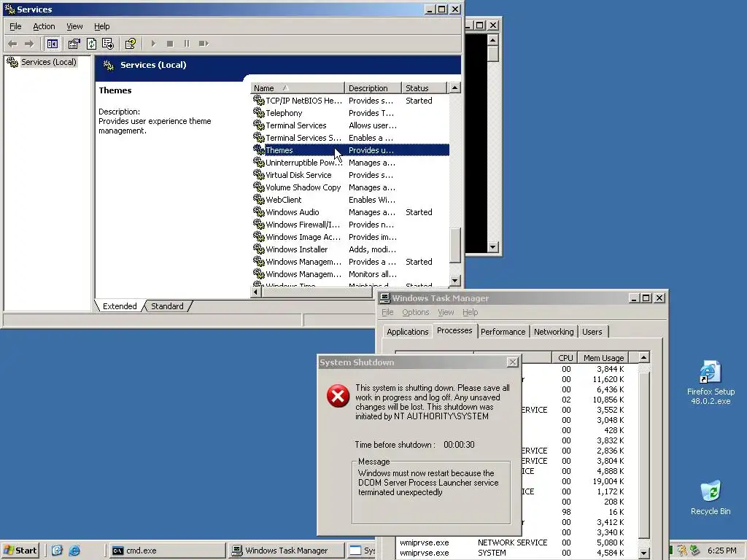Click Task Manager process list scroll-up arrow

(644, 357)
